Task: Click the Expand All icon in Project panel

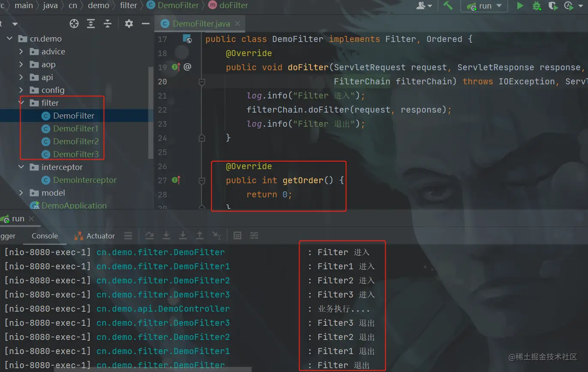Action: (x=91, y=24)
